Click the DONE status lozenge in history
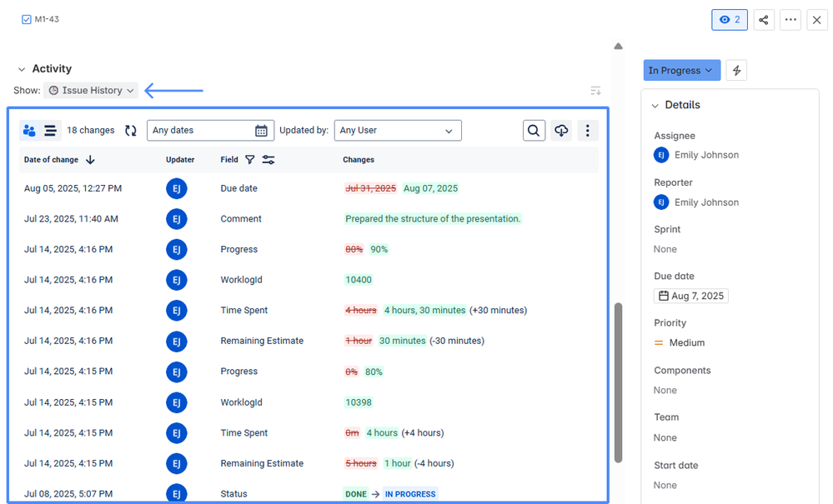 (356, 494)
